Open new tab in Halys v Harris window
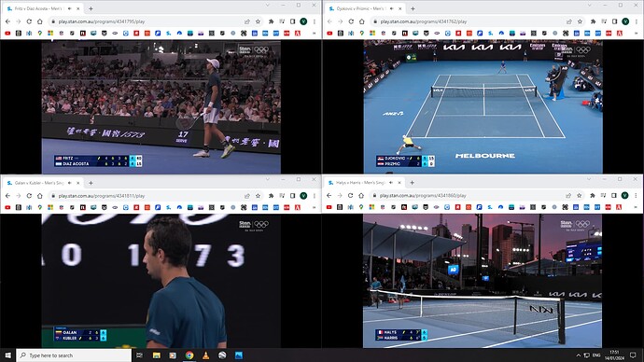The image size is (644, 362). click(x=412, y=182)
